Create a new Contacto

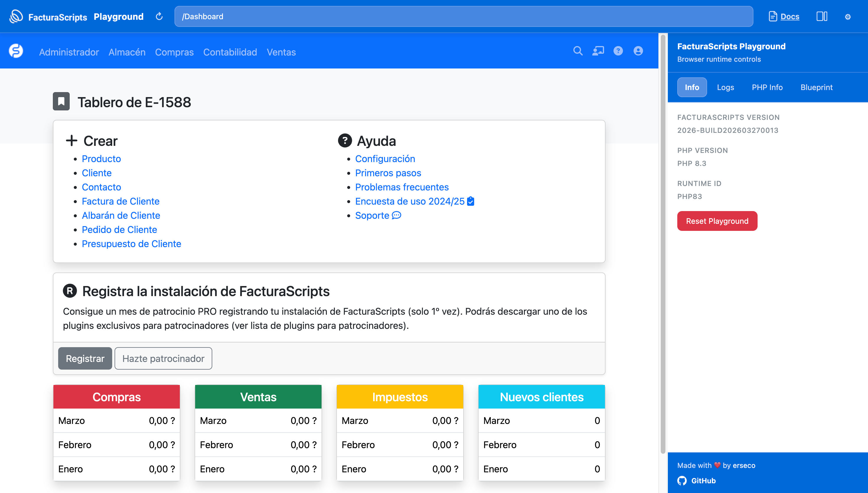[x=101, y=187]
